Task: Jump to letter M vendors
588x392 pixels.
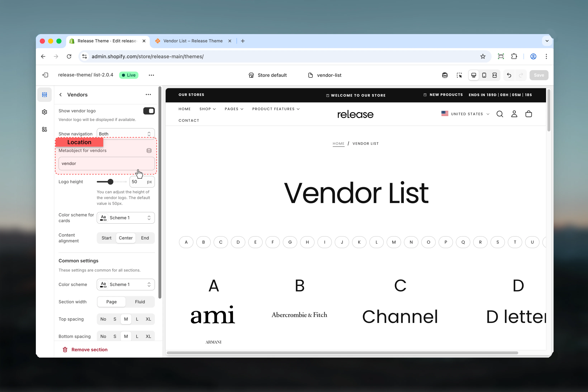Action: pos(394,242)
